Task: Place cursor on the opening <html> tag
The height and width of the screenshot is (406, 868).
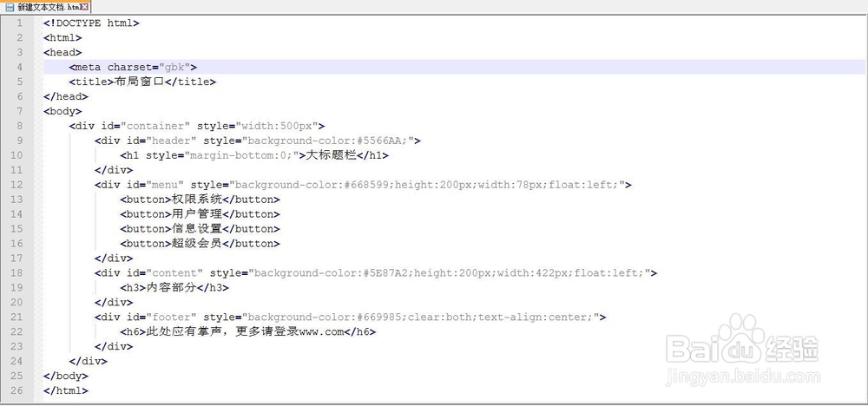Action: pyautogui.click(x=62, y=37)
